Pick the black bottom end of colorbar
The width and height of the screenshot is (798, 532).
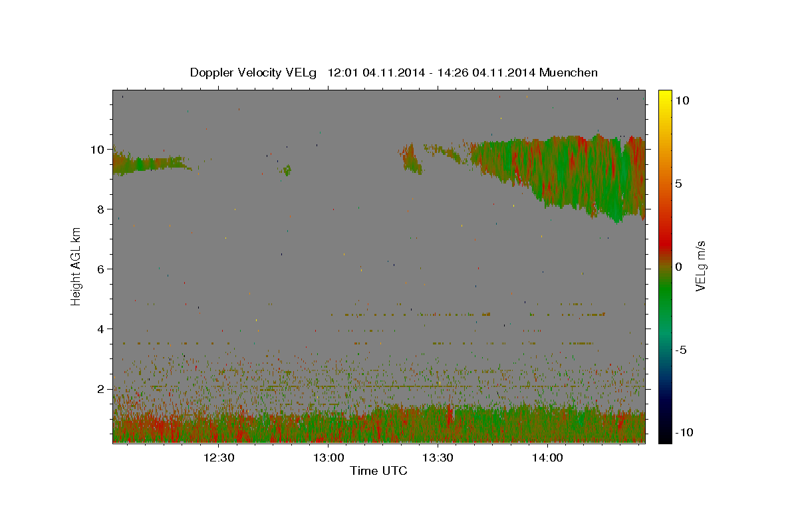pyautogui.click(x=665, y=436)
